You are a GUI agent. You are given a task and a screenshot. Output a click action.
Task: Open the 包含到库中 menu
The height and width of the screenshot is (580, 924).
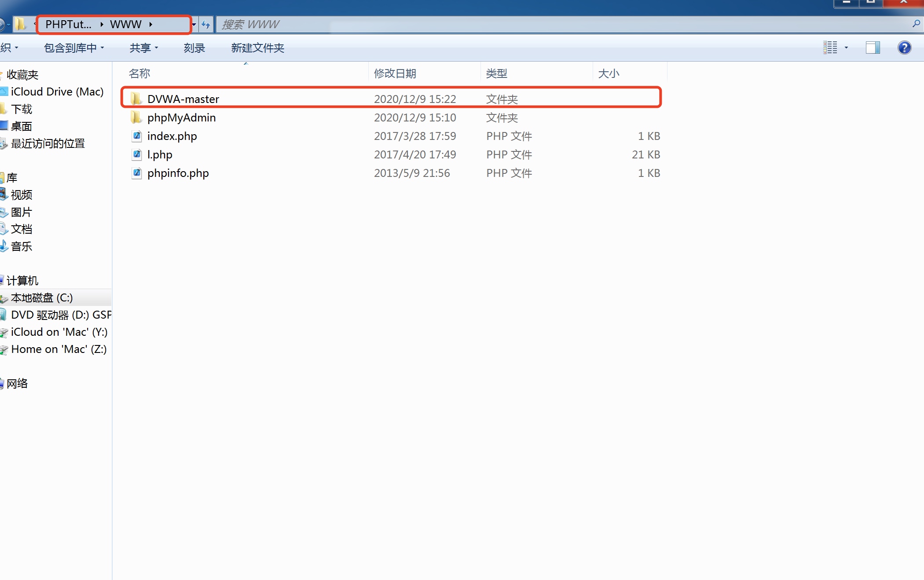coord(74,48)
